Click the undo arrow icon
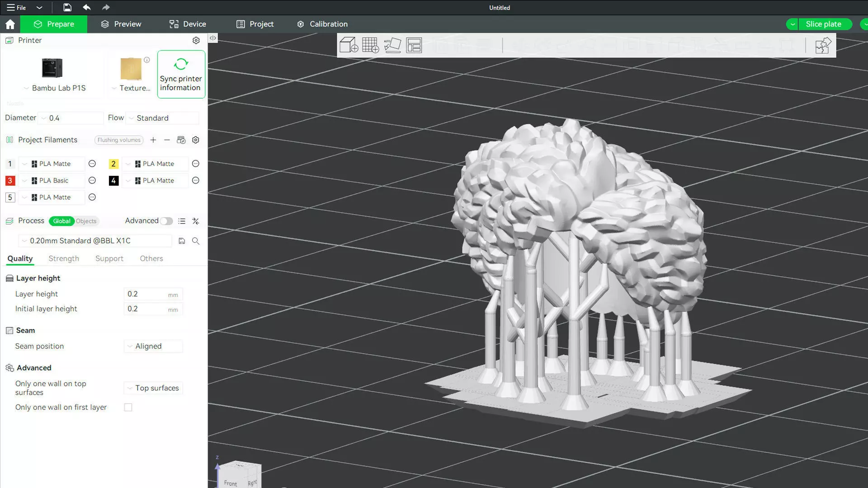The width and height of the screenshot is (868, 488). pos(86,7)
